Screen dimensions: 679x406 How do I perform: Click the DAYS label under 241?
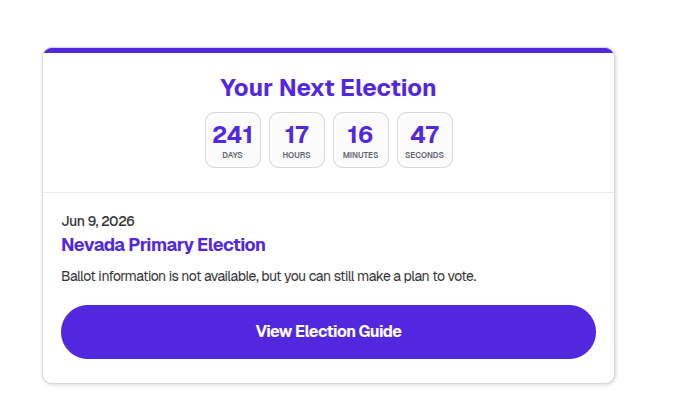point(233,155)
